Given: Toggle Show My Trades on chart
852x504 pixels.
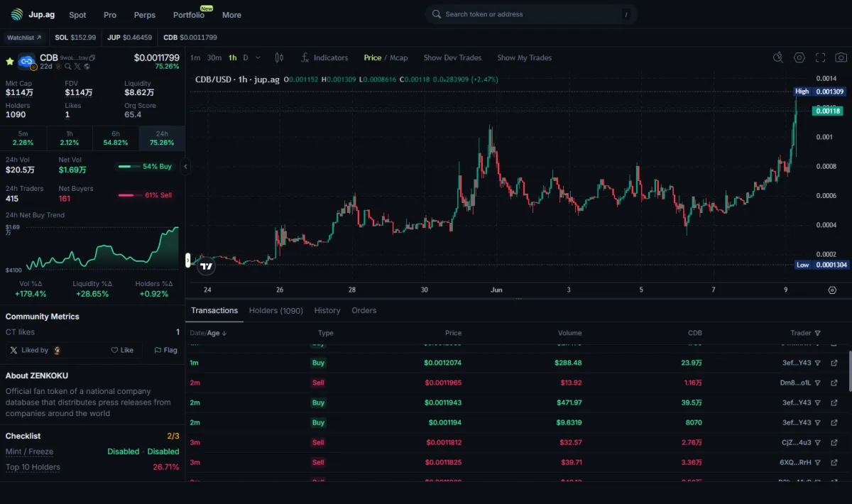Looking at the screenshot, I should point(524,57).
